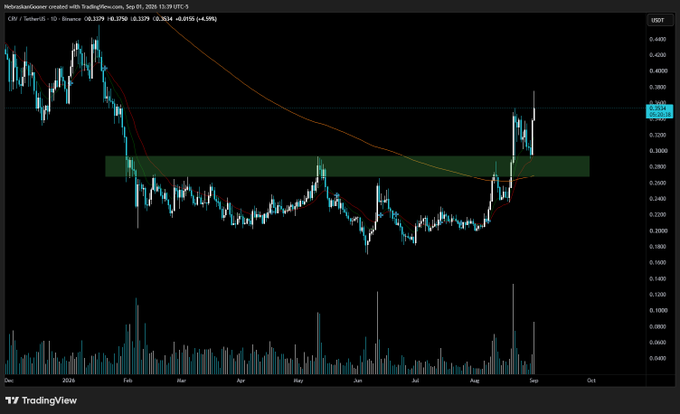Click the Jul label on time axis

pyautogui.click(x=415, y=381)
